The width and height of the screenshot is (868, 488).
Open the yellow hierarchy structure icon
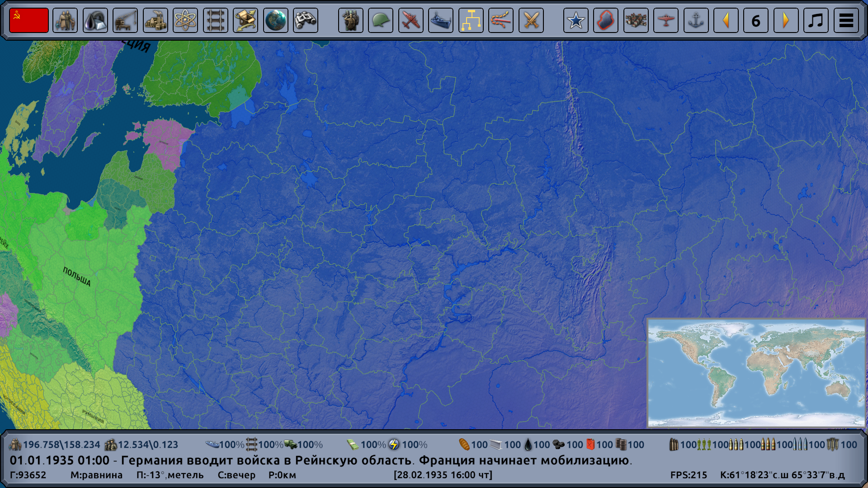[471, 20]
